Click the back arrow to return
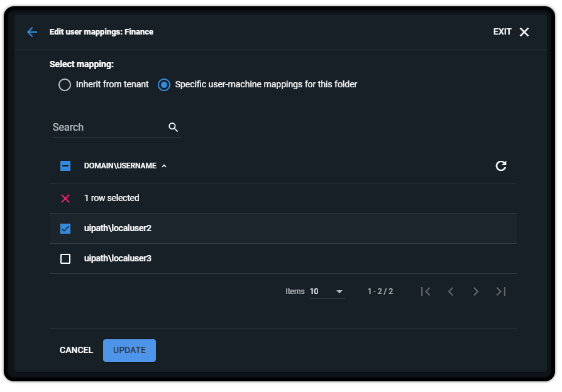 (32, 32)
